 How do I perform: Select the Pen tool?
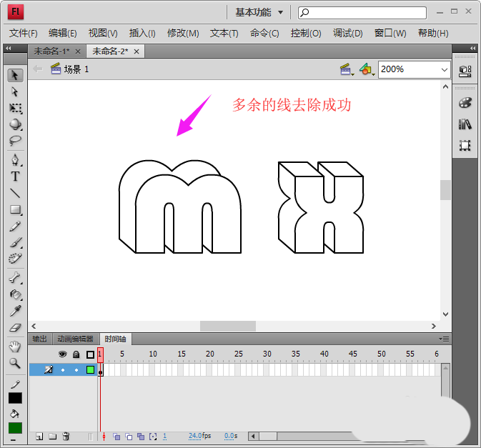pyautogui.click(x=15, y=160)
